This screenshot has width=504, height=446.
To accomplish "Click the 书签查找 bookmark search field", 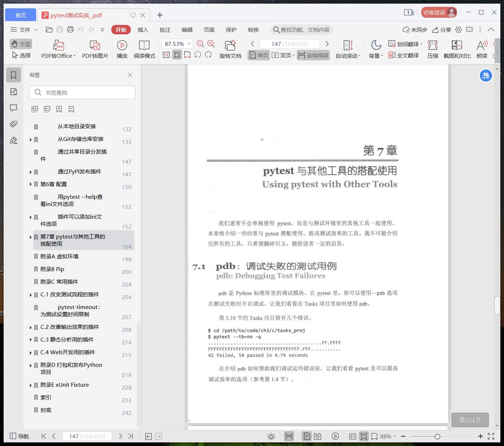I will [82, 93].
